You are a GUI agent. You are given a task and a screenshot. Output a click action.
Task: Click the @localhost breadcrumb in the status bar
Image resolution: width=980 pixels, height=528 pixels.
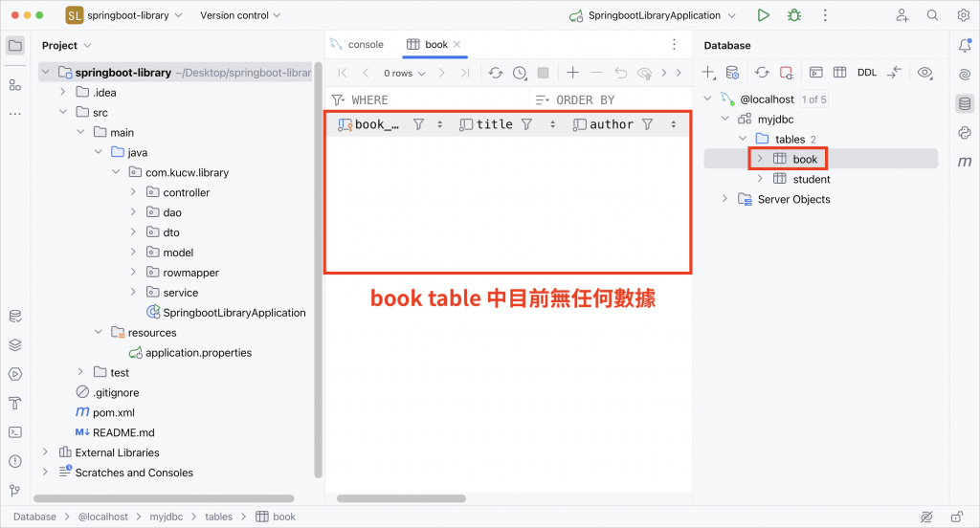(x=103, y=517)
